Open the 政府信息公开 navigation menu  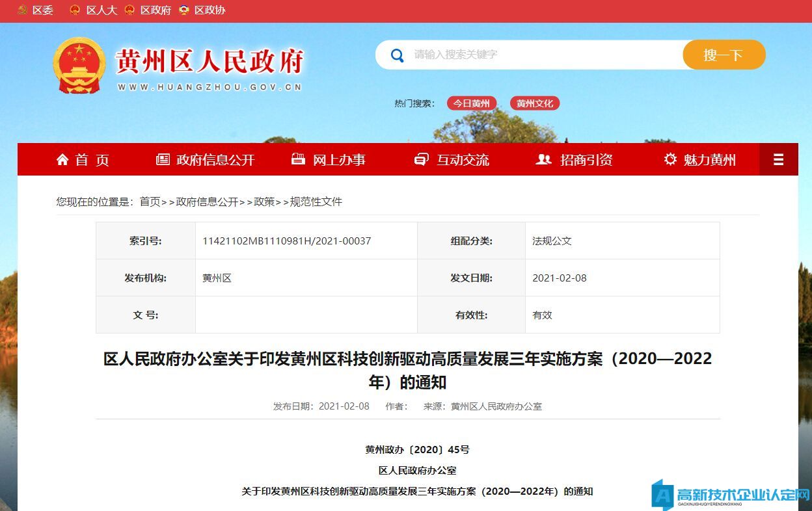(215, 160)
